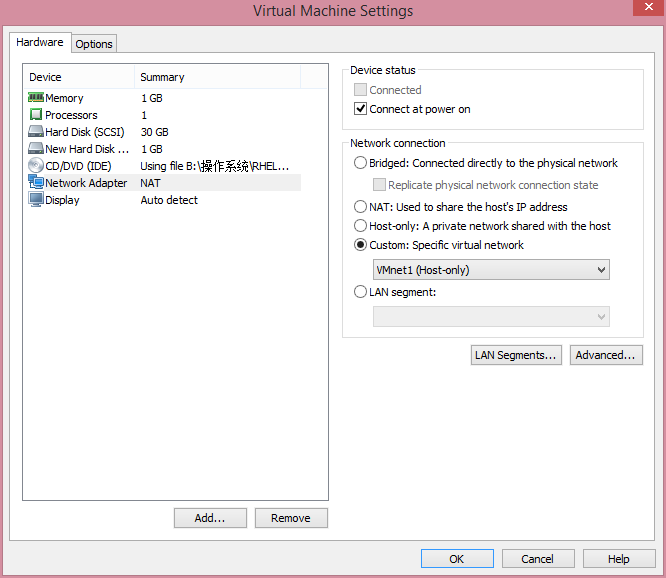Open the VMnet1 (Host-only) dropdown

click(491, 270)
